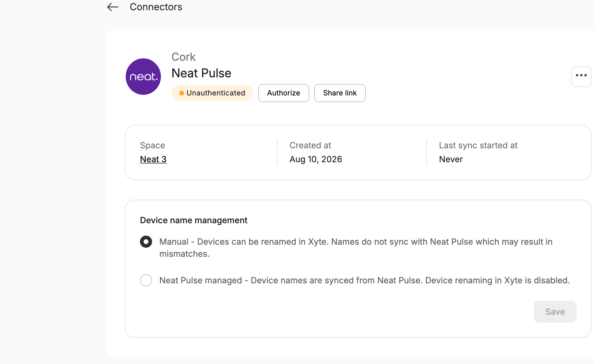Select the Neat Pulse managed radio option
594x364 pixels.
click(146, 280)
